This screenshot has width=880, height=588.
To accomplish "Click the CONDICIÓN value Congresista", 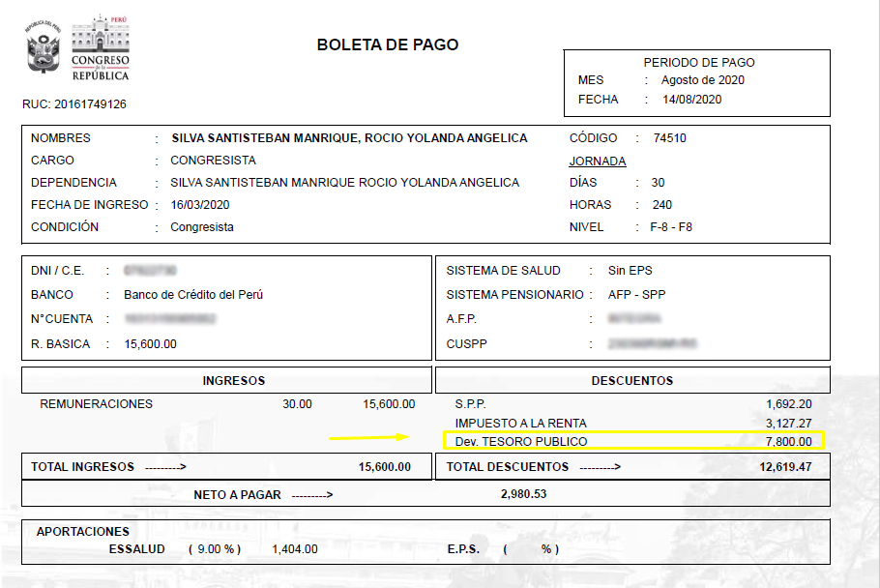I will click(202, 227).
